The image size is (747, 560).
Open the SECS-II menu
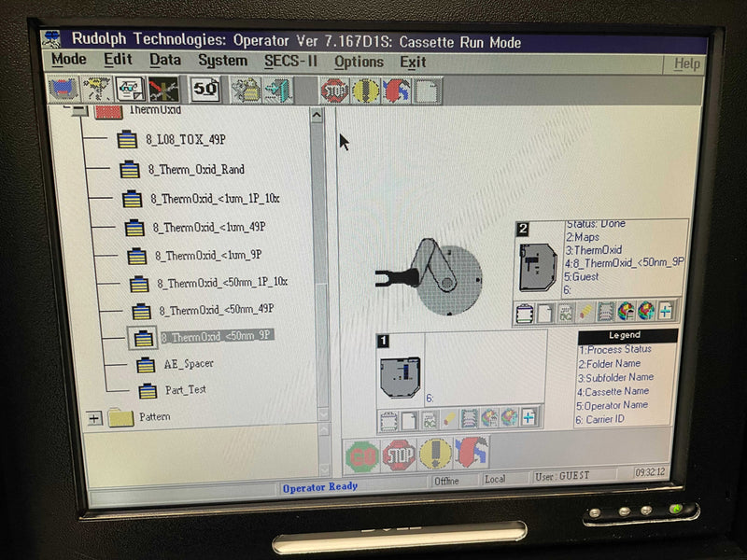290,61
